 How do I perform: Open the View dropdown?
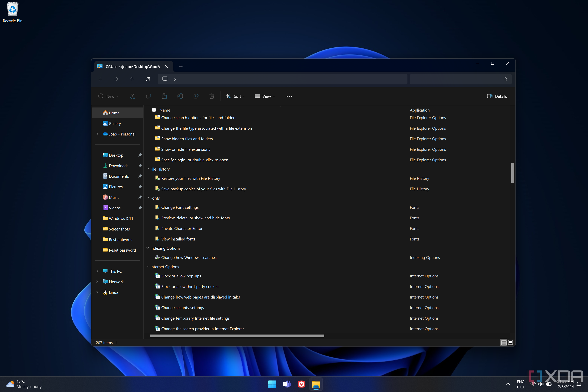pyautogui.click(x=265, y=96)
